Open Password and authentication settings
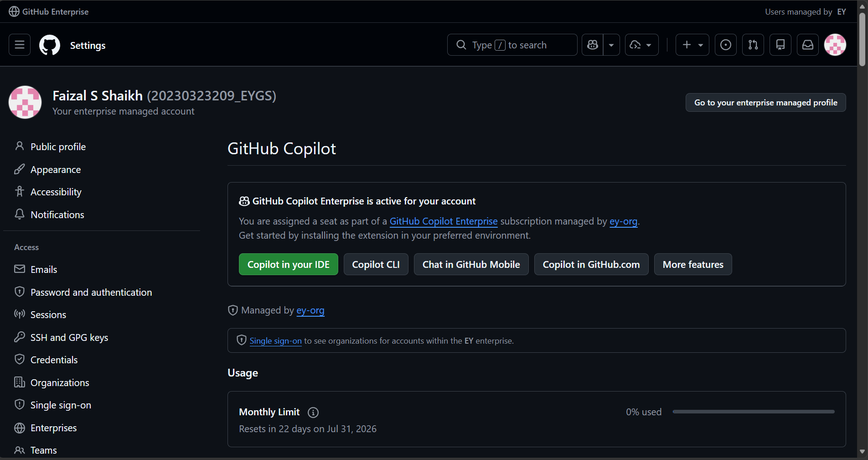The width and height of the screenshot is (868, 460). point(91,292)
